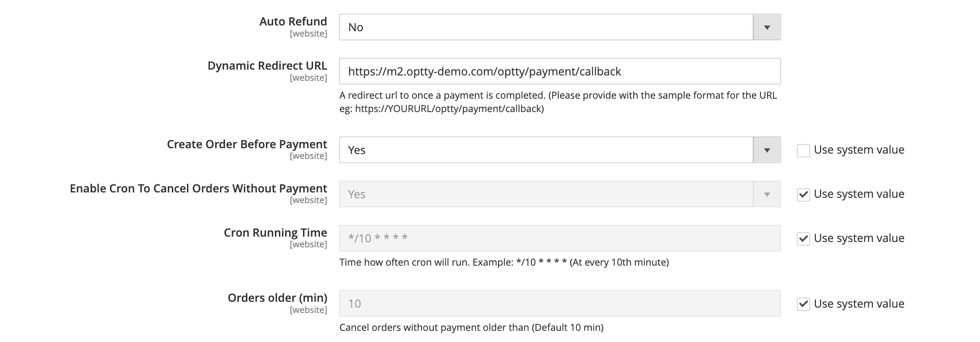
Task: Click the Orders older (min) label
Action: coord(277,298)
